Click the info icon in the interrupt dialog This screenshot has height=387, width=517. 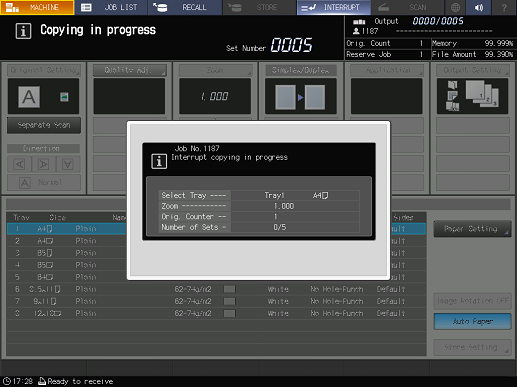159,162
